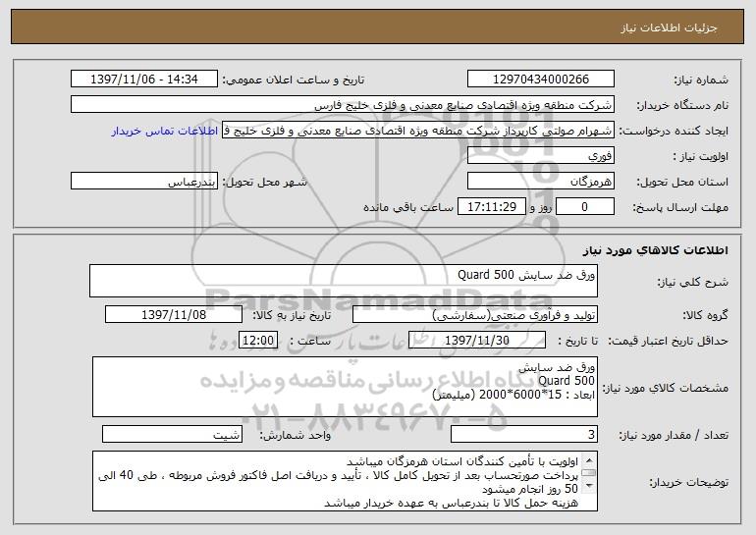The width and height of the screenshot is (756, 535).
Task: Click the buyer notes text area
Action: tap(345, 481)
